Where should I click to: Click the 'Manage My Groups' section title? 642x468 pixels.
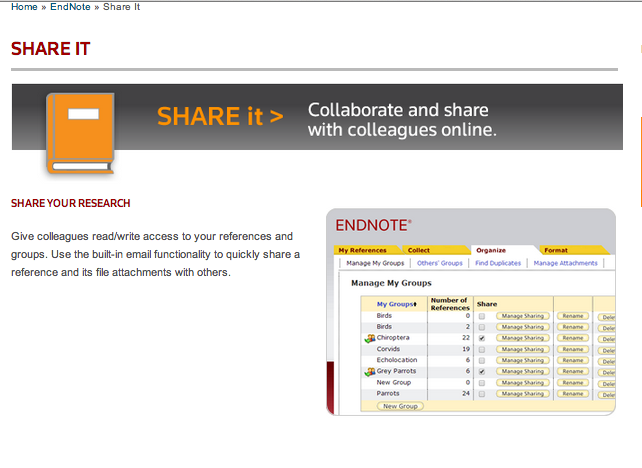pyautogui.click(x=391, y=283)
